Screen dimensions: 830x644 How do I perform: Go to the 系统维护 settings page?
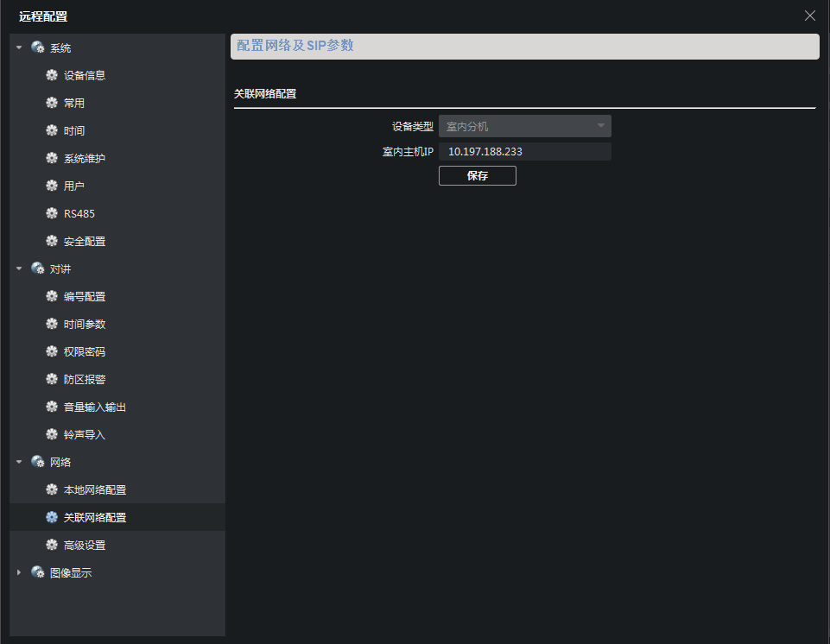pyautogui.click(x=84, y=158)
